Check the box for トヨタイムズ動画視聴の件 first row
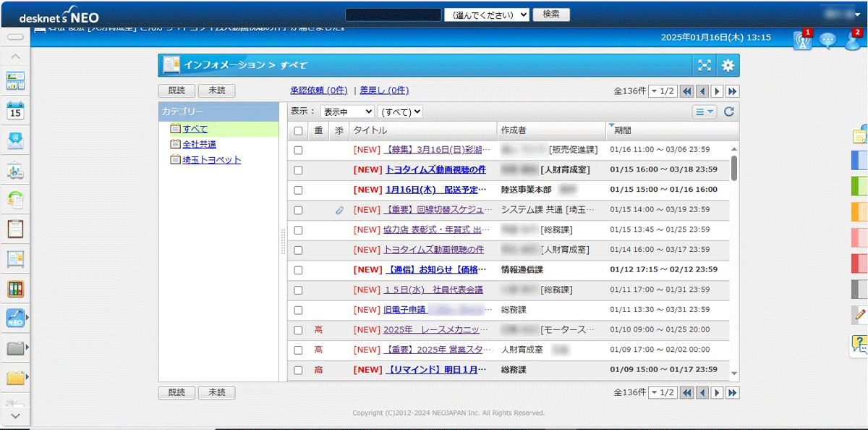Viewport: 868px width, 430px height. pyautogui.click(x=298, y=170)
